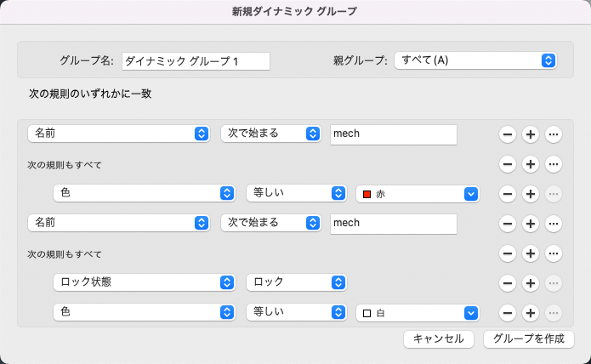Open more options for the second 名前 rule

coord(553,224)
